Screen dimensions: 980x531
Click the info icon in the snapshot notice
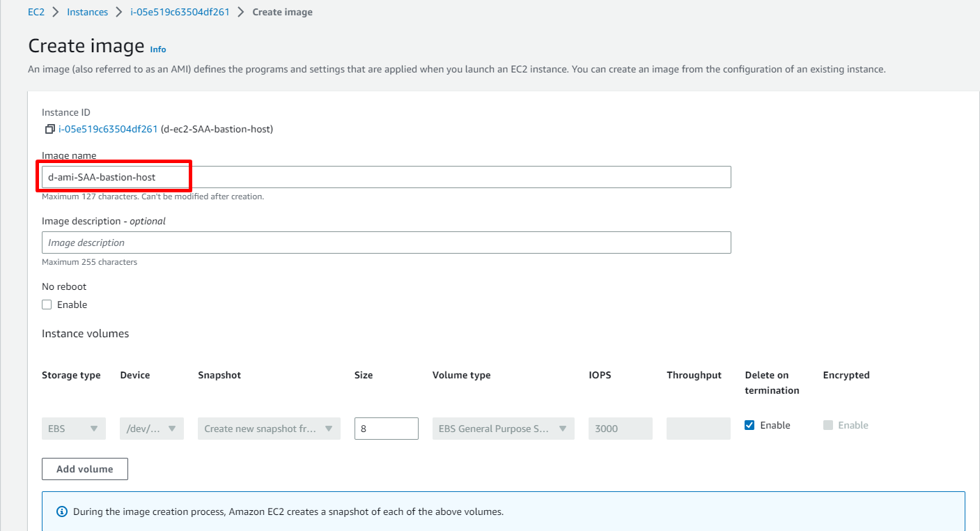coord(61,511)
